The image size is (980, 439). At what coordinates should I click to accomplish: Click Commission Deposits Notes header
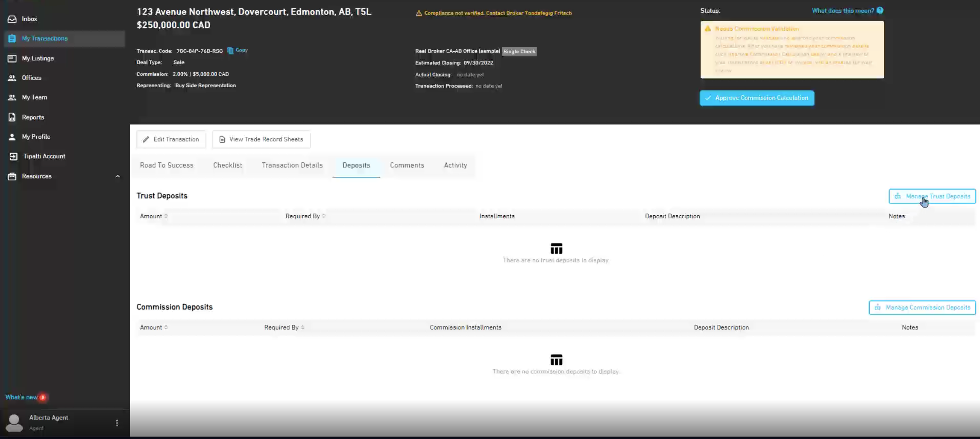click(x=910, y=328)
